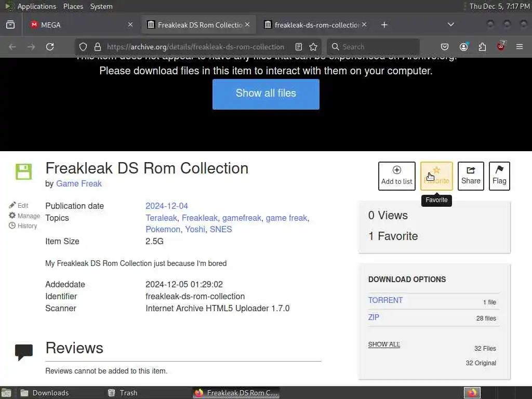View item History
This screenshot has width=532, height=399.
click(x=23, y=226)
